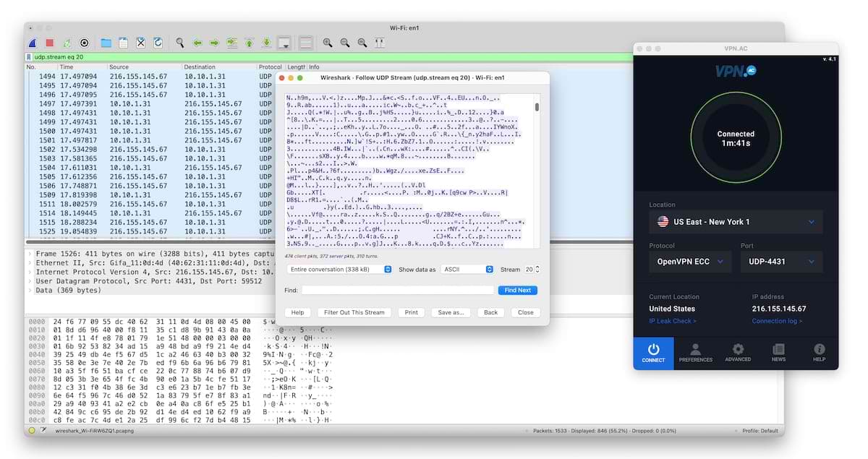Zoom out the packet list text
Viewport: 868px width, 459px height.
tap(345, 43)
